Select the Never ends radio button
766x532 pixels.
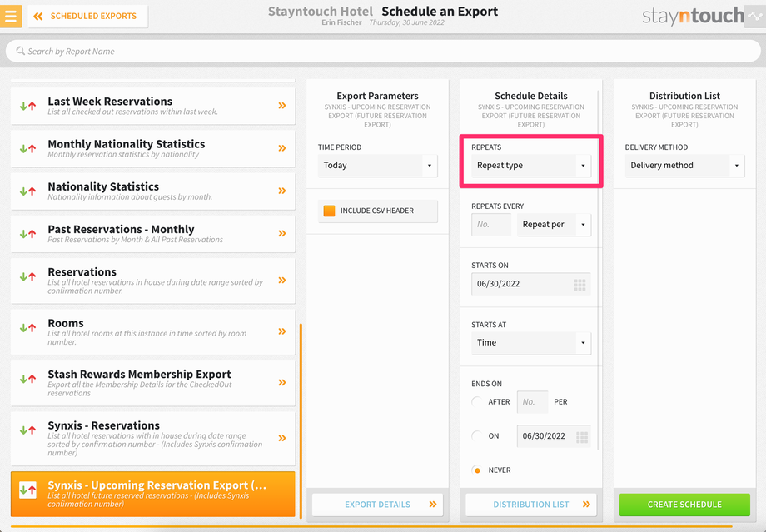coord(477,470)
